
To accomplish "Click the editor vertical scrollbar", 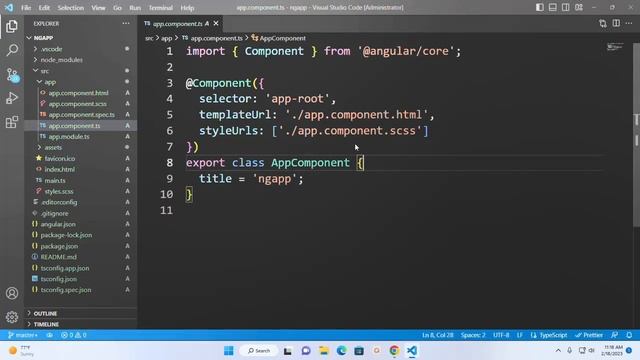I will [636, 135].
